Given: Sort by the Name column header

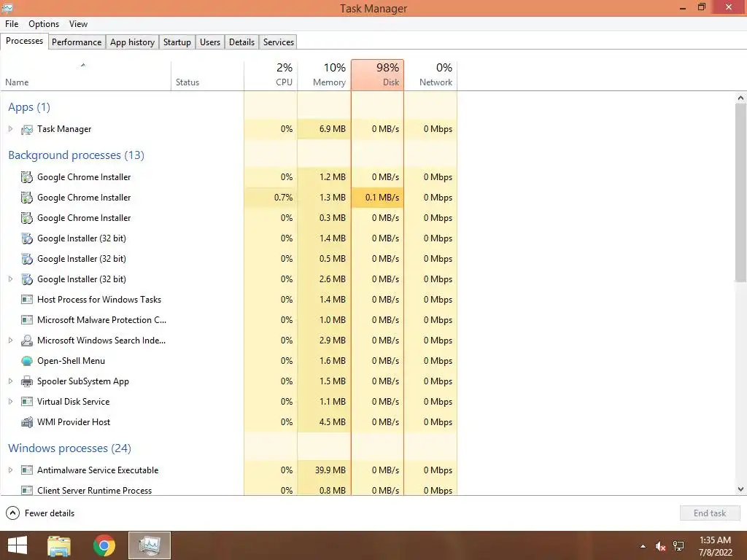Looking at the screenshot, I should [85, 75].
